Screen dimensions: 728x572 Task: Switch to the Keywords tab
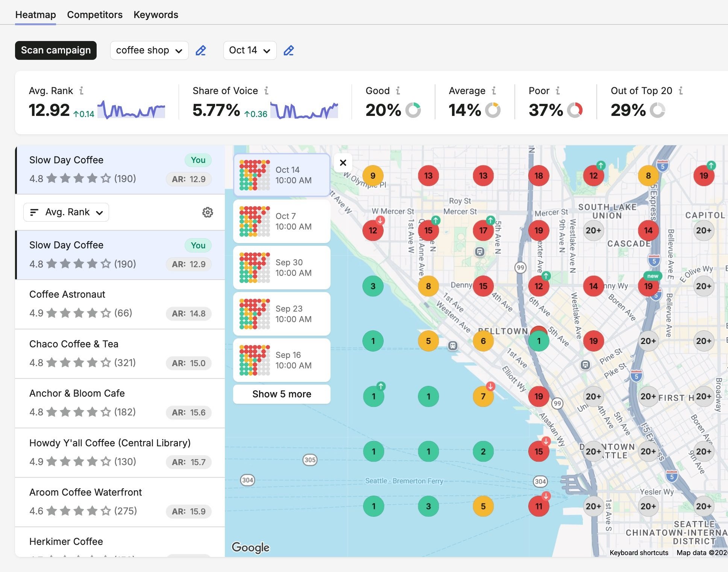click(156, 15)
